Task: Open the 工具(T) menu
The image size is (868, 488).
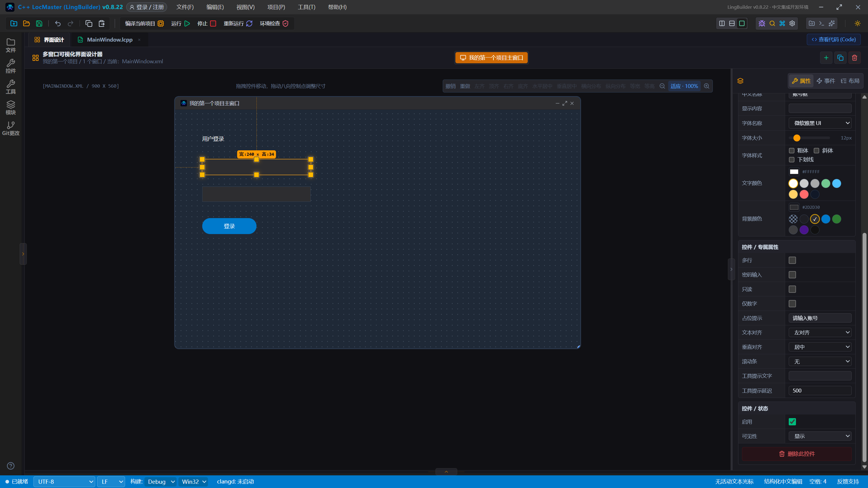Action: pyautogui.click(x=307, y=7)
